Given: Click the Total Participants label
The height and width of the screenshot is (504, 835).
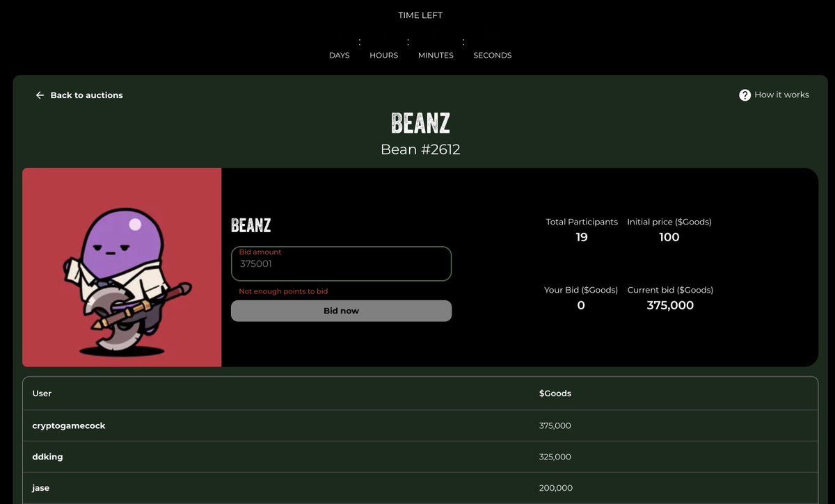Looking at the screenshot, I should (582, 222).
